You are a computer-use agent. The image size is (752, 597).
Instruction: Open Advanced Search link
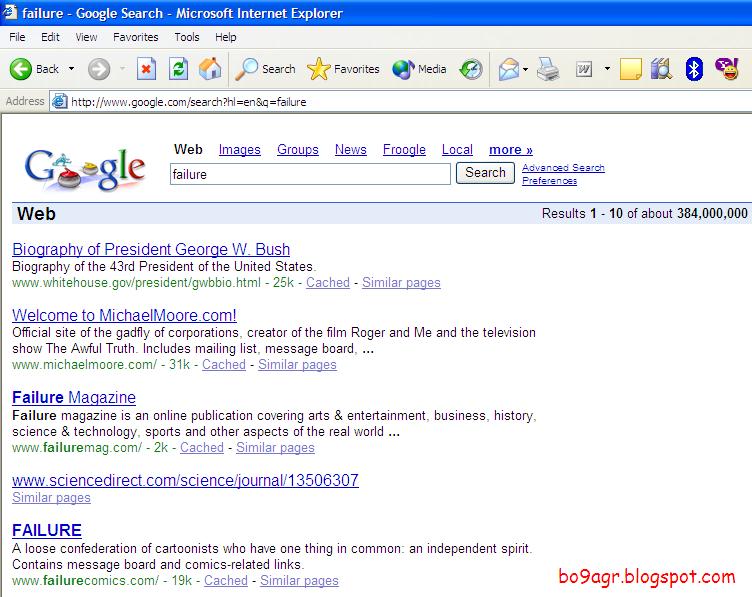coord(563,167)
